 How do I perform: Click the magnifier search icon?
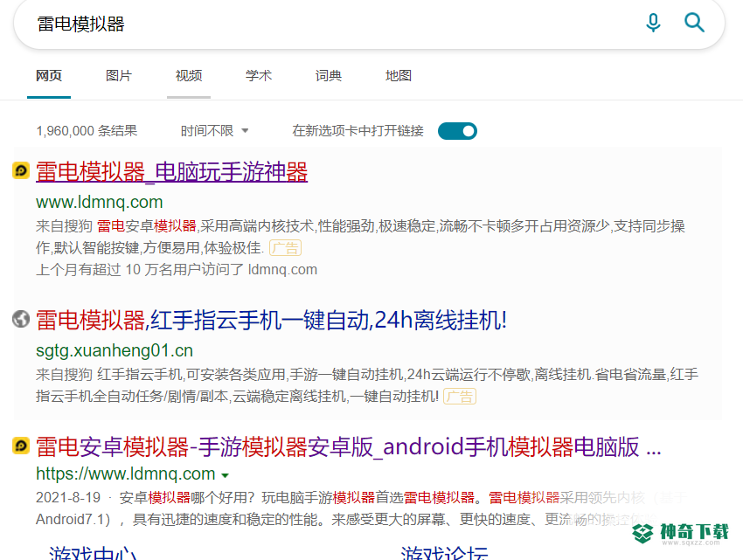694,22
